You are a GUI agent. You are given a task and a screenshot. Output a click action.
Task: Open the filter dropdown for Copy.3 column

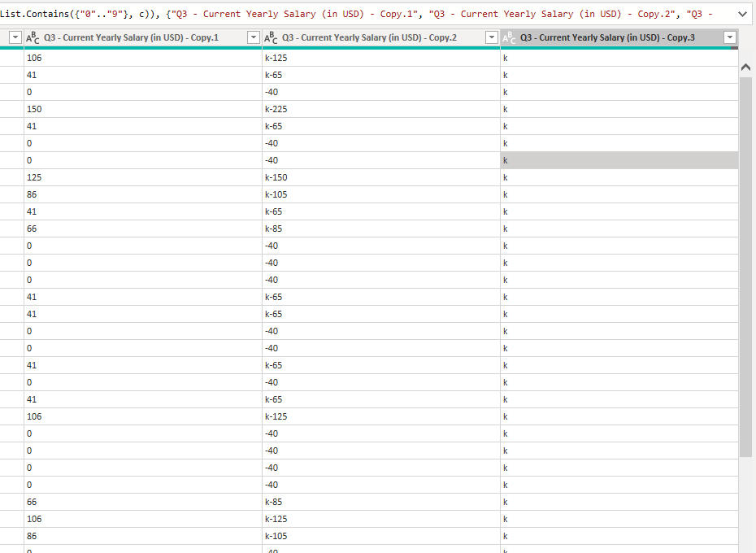[729, 38]
